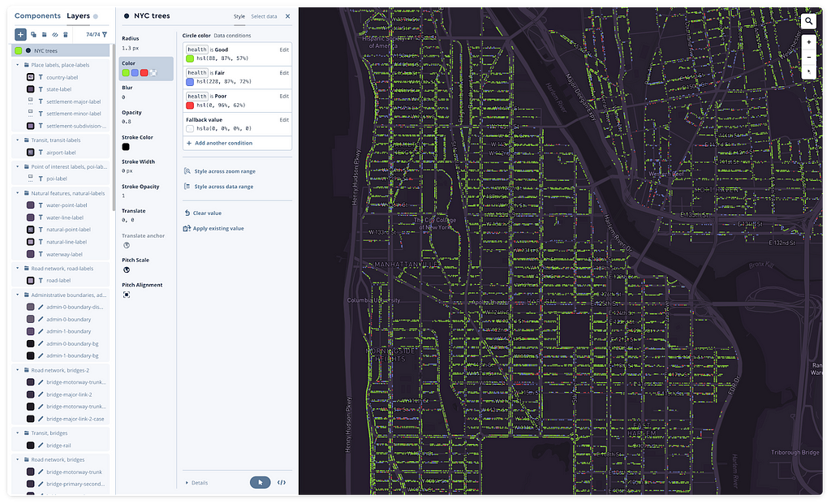Screen dimensions: 831x504
Task: Click red swatch for Poor condition
Action: [190, 105]
